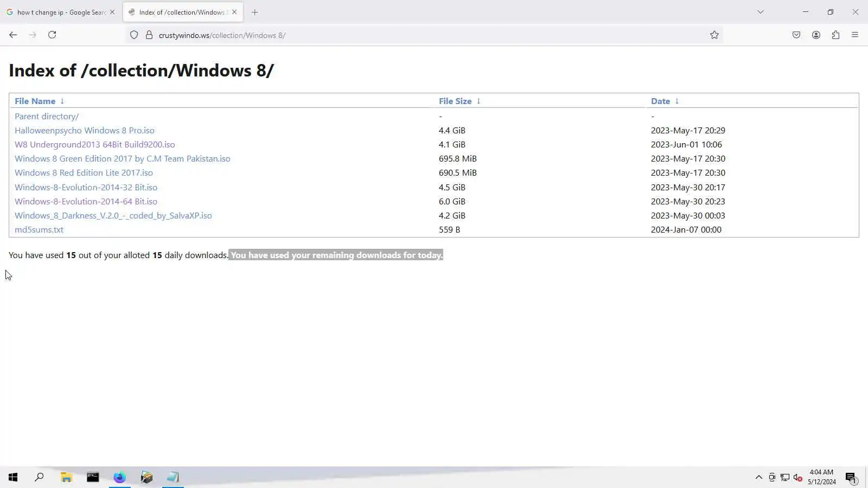
Task: Open Windows taskbar search
Action: (39, 477)
